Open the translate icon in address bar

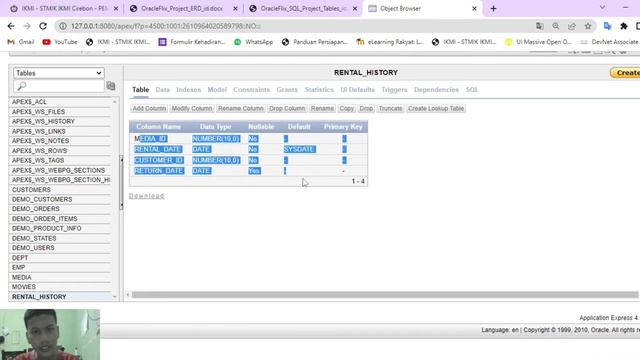[x=540, y=26]
